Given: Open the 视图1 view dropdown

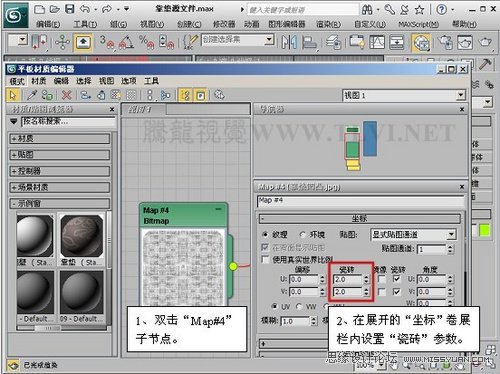Looking at the screenshot, I should (x=404, y=96).
